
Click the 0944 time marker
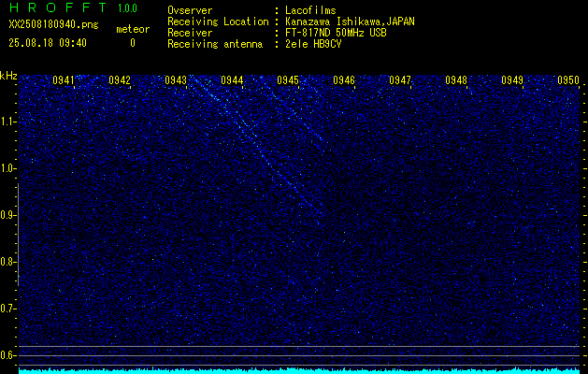point(232,80)
